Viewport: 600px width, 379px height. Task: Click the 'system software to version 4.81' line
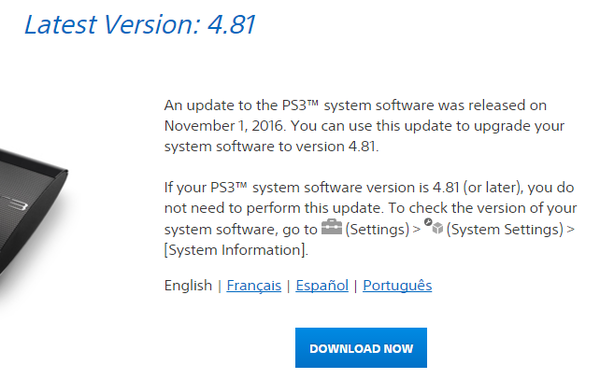point(271,147)
